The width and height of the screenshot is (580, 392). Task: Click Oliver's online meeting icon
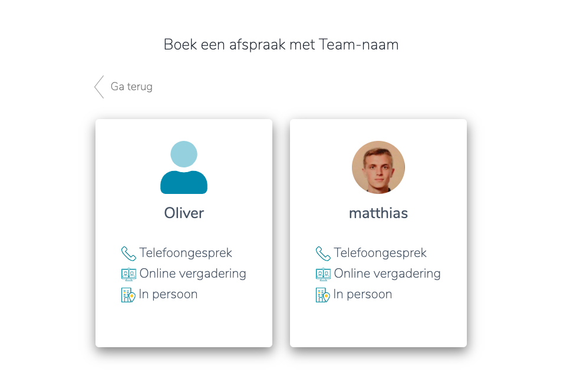tap(128, 274)
